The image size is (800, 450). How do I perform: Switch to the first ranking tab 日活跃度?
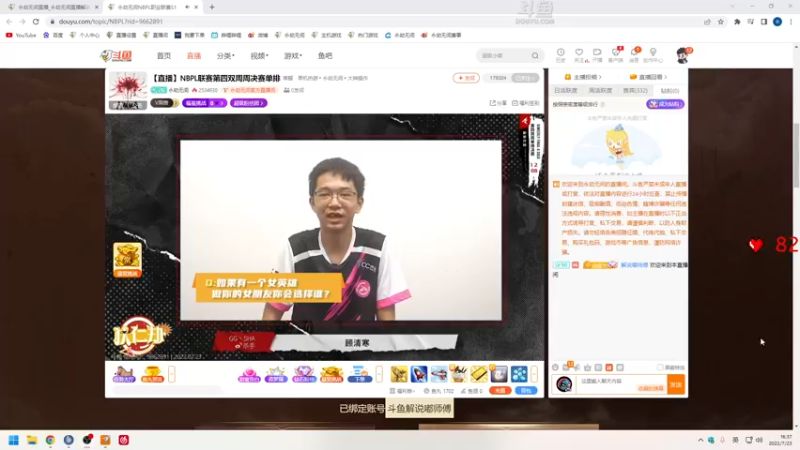[x=566, y=90]
